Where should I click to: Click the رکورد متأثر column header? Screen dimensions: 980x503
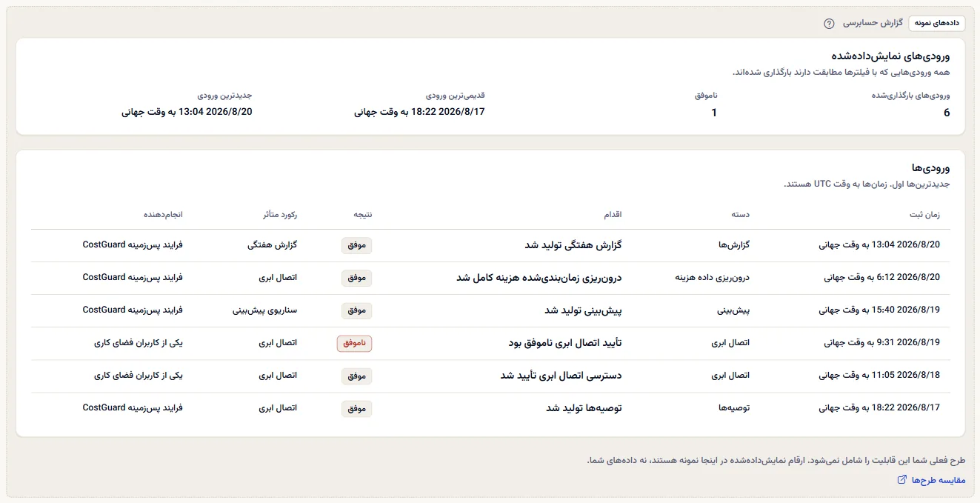tap(279, 215)
